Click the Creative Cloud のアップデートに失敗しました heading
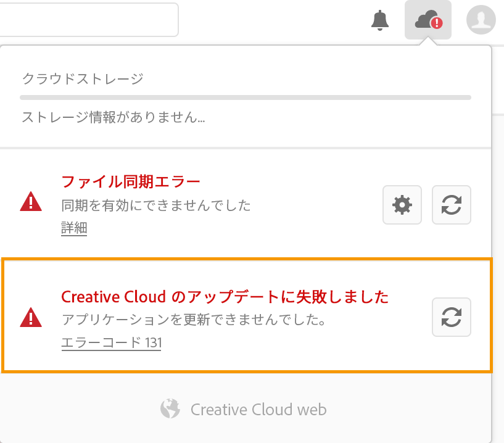 point(225,297)
